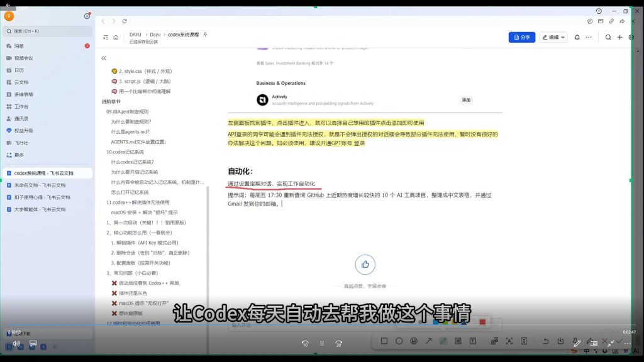Pick the red annotation color swatch
This screenshot has width=644, height=362.
pos(482,322)
